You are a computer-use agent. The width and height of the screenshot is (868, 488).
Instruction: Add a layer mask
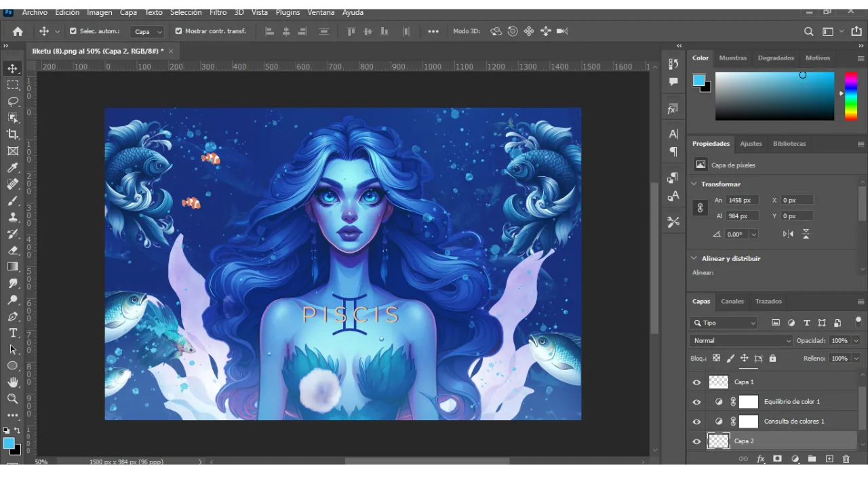point(778,459)
